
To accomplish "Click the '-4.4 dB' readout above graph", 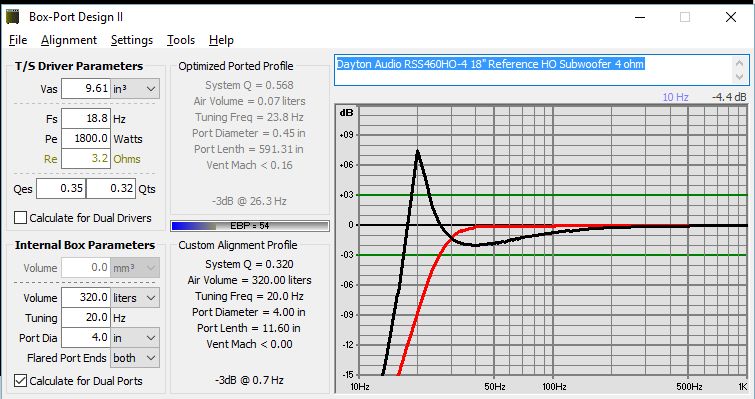I will click(729, 97).
